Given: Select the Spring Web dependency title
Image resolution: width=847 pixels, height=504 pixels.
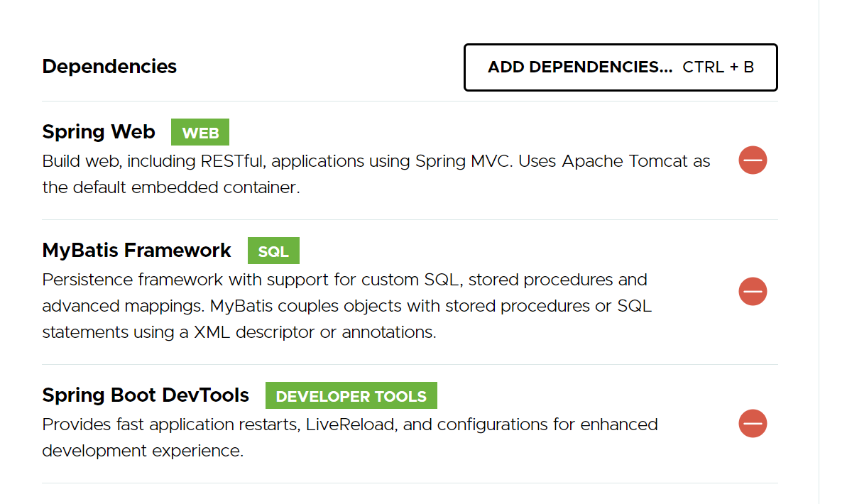Looking at the screenshot, I should (99, 132).
